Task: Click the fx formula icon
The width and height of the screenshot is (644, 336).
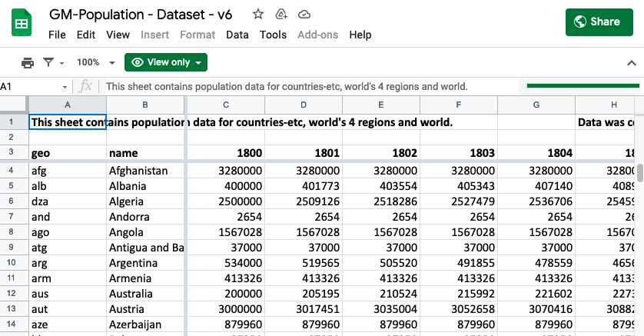Action: 86,86
